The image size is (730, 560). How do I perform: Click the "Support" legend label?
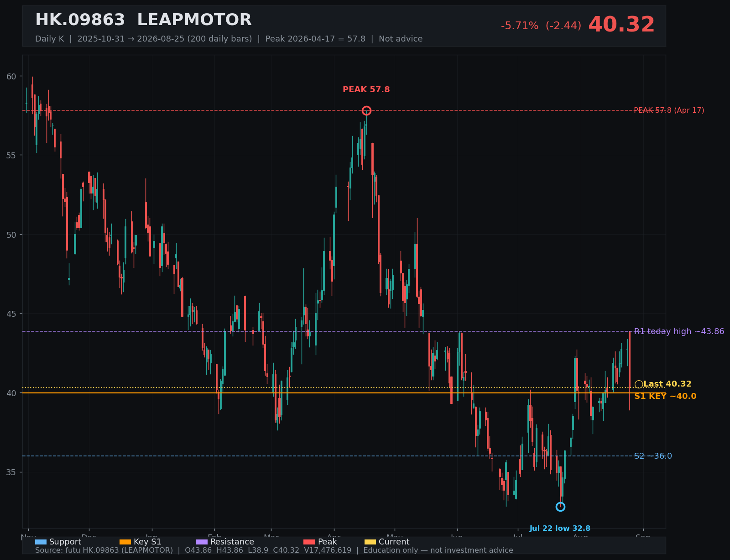click(65, 542)
